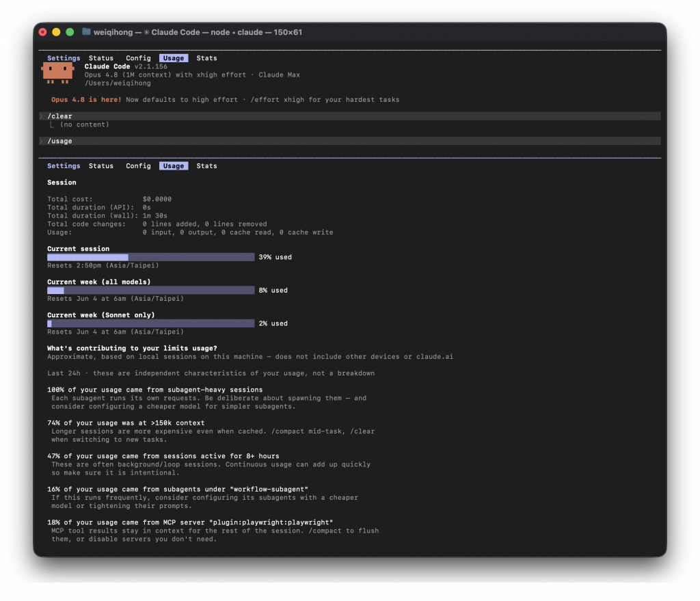
Task: Click the Settings label in upper bar
Action: click(x=64, y=58)
